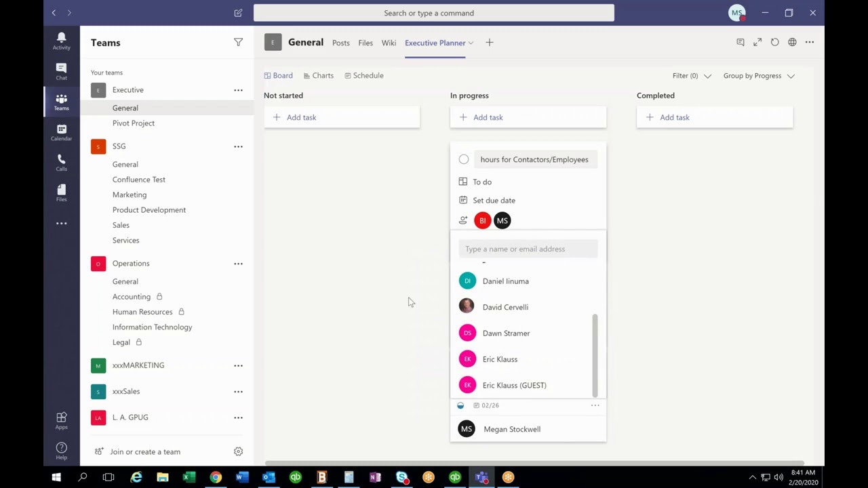This screenshot has height=488, width=868.
Task: Open tab conversation icon
Action: 741,42
